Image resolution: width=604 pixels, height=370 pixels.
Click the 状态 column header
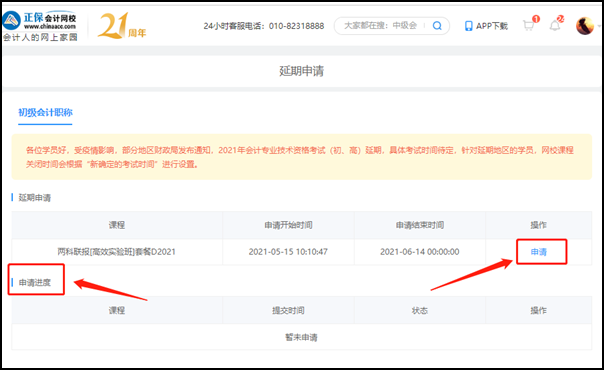pyautogui.click(x=419, y=310)
